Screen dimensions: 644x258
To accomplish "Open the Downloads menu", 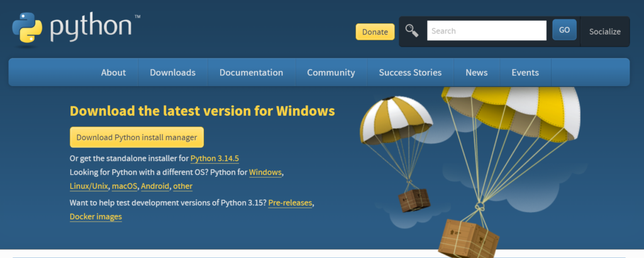I will [172, 72].
